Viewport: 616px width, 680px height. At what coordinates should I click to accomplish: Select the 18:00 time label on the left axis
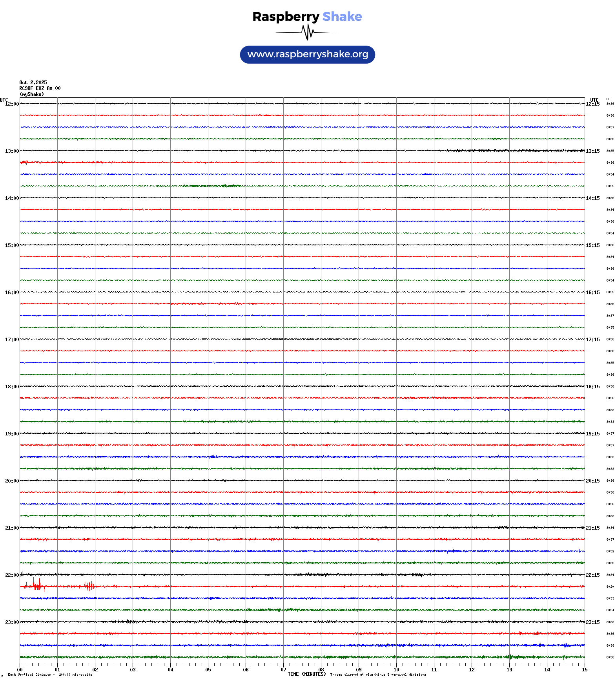click(x=12, y=387)
